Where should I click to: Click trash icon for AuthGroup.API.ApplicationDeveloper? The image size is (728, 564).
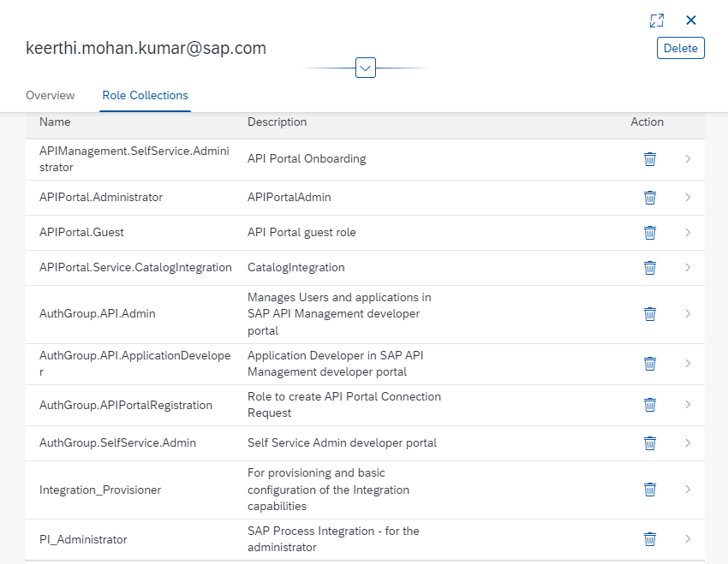(650, 364)
